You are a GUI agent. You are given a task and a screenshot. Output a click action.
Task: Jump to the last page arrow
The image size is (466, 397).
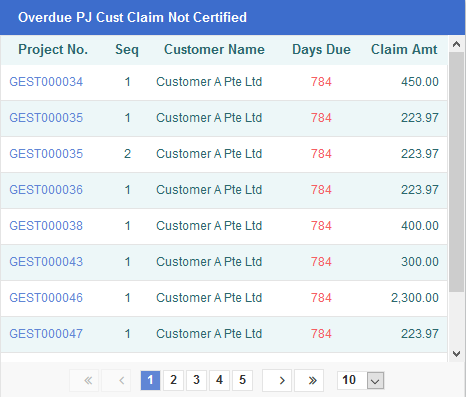pyautogui.click(x=309, y=380)
